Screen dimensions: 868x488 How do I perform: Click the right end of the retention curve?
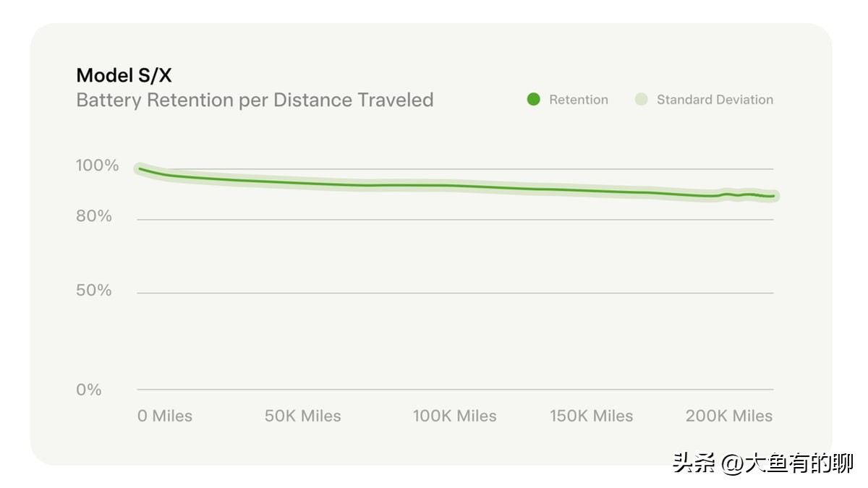coord(773,196)
